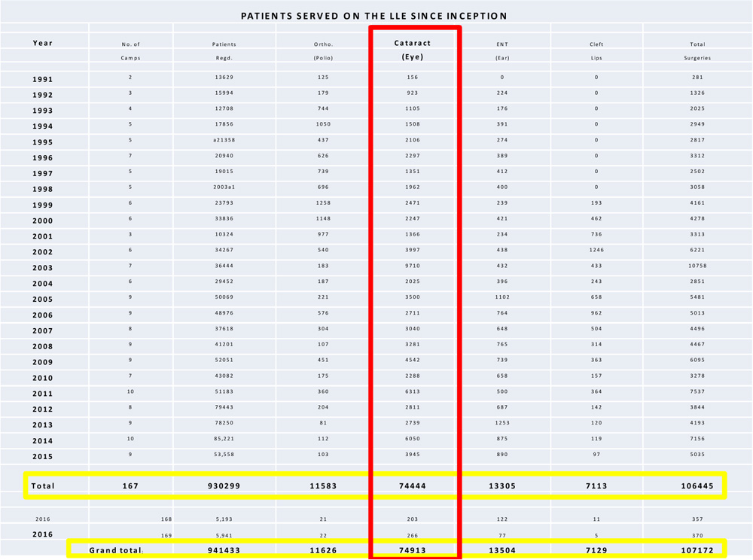Click the table title about patients served
753x560 pixels.
tap(374, 16)
